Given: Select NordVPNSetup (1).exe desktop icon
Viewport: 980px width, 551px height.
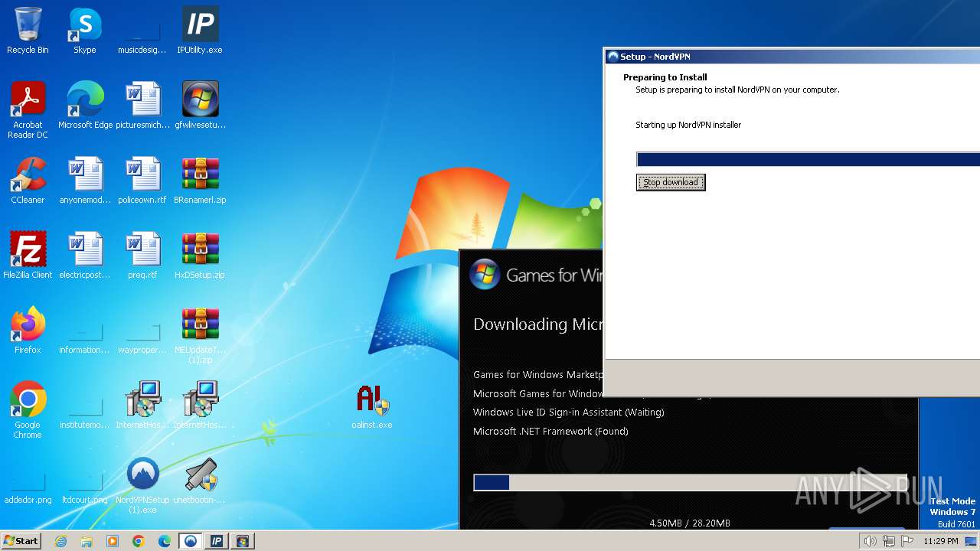Looking at the screenshot, I should tap(142, 485).
